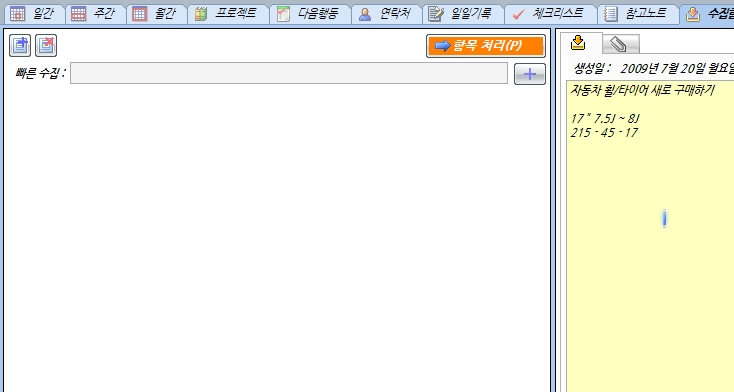The height and width of the screenshot is (392, 734).
Task: Switch to the 일일기록 tab
Action: click(x=462, y=14)
